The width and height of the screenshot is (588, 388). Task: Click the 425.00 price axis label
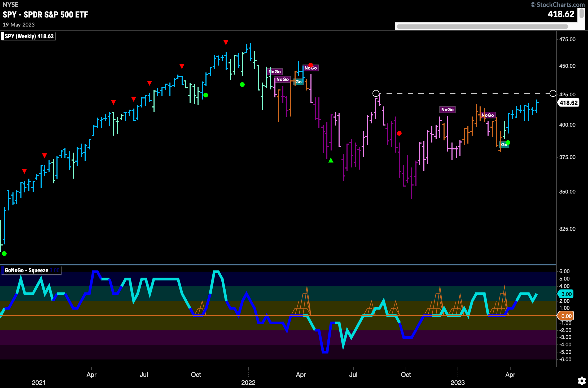coord(567,94)
